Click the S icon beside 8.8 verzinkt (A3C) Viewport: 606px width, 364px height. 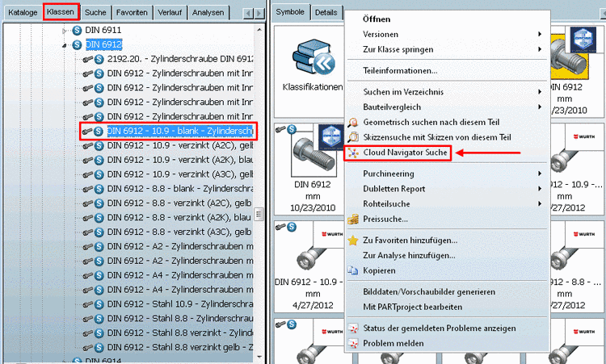coord(99,232)
